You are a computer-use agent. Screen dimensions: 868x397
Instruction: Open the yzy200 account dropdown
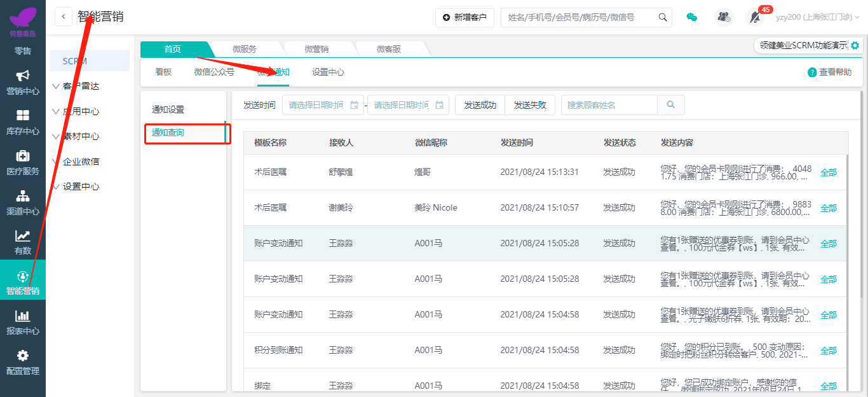[817, 17]
